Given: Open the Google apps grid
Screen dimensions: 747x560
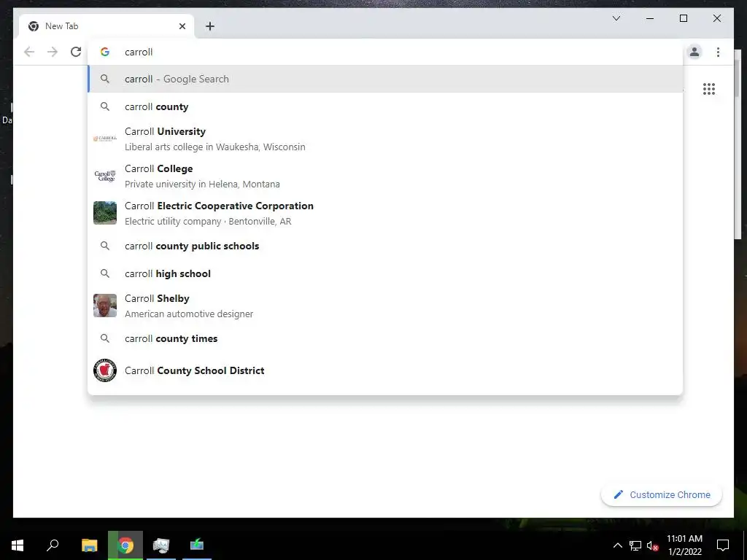Looking at the screenshot, I should click(709, 89).
